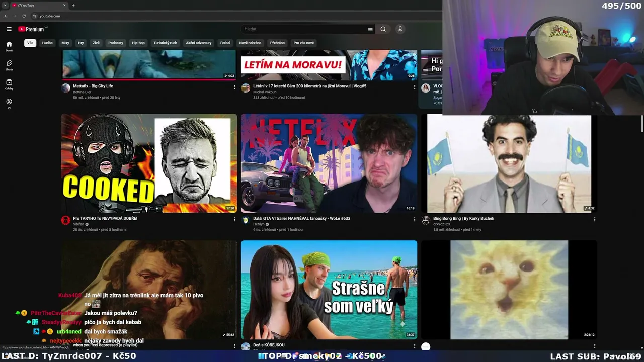
Task: Open drx9oz123 channel avatar
Action: click(x=426, y=220)
